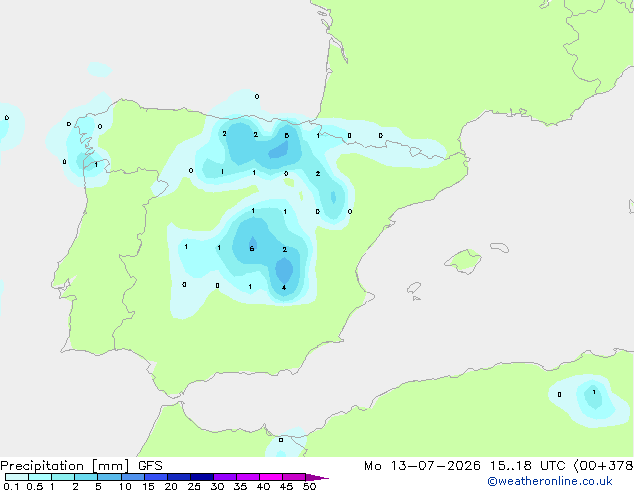Click the 1–2 mm legend color swatch
634x490 pixels.
click(x=63, y=477)
